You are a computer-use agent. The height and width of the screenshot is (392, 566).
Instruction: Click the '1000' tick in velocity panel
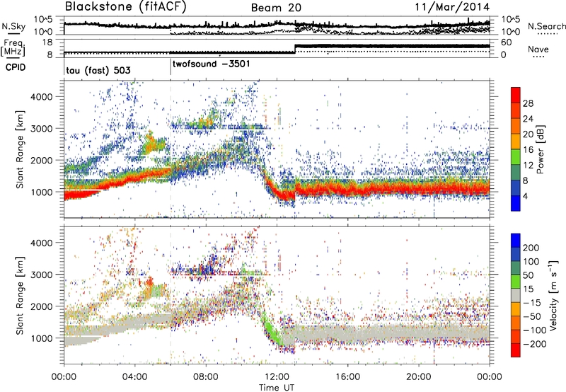coord(41,338)
